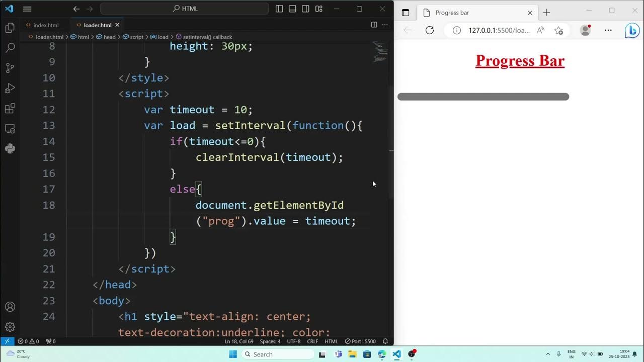The width and height of the screenshot is (644, 362).
Task: Open the Extensions view
Action: click(x=10, y=109)
